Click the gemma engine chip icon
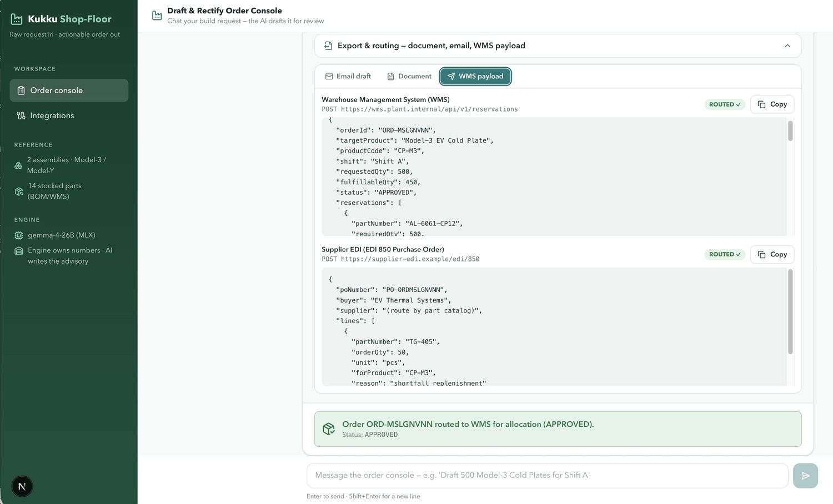The image size is (833, 504). [19, 235]
